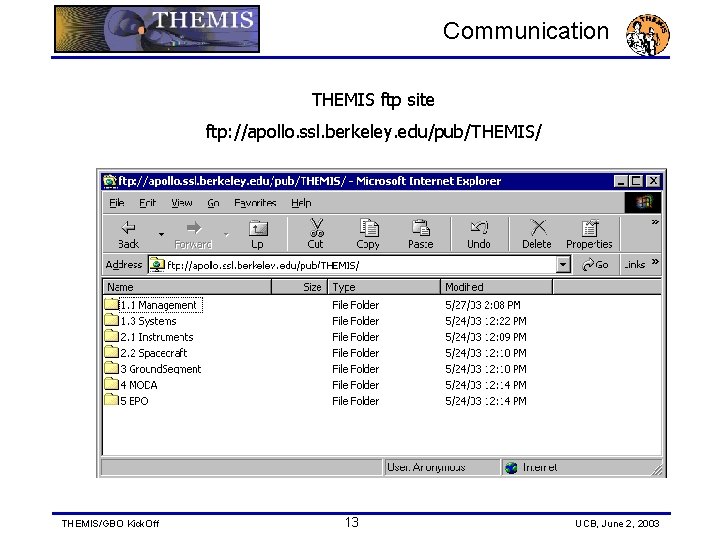Click the User: Anonymous status bar pane
Screen dimensions: 720x540
(x=442, y=467)
